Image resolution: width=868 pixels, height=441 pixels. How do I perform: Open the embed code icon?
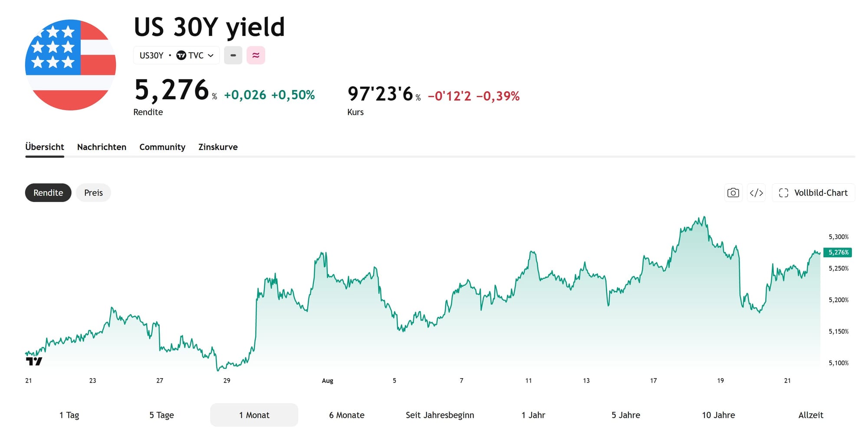click(x=756, y=193)
